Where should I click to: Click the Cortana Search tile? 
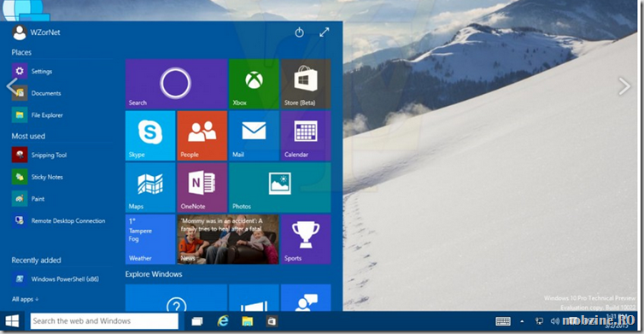pyautogui.click(x=176, y=84)
